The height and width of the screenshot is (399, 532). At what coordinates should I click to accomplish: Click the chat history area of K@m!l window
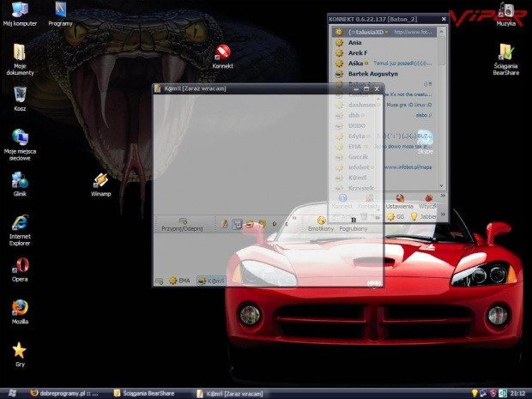(x=268, y=154)
